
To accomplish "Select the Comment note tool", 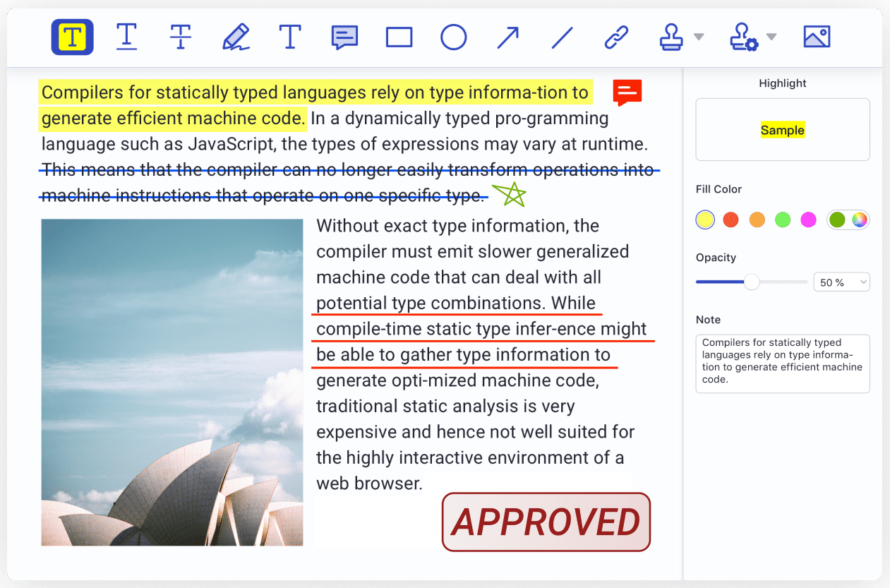I will pos(344,37).
